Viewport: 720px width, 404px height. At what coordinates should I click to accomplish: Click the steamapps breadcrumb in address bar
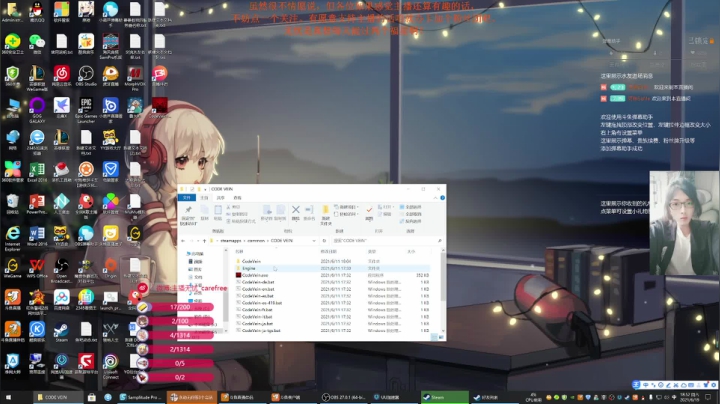click(231, 241)
